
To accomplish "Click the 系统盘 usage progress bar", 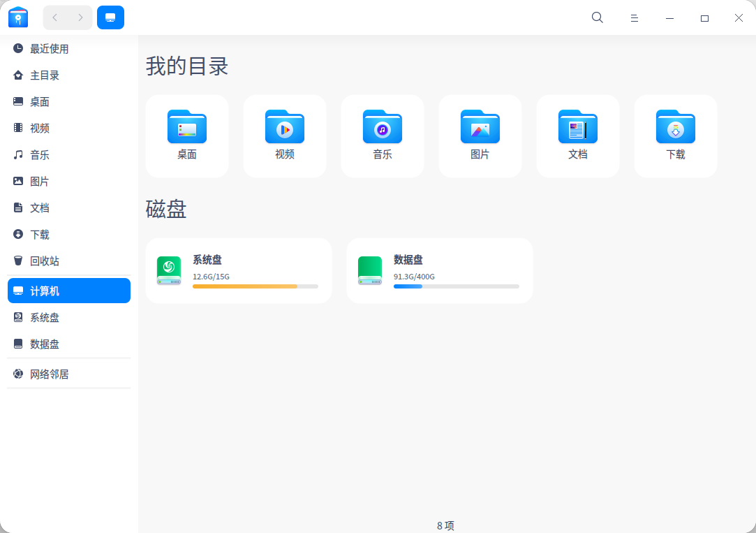I will [255, 286].
